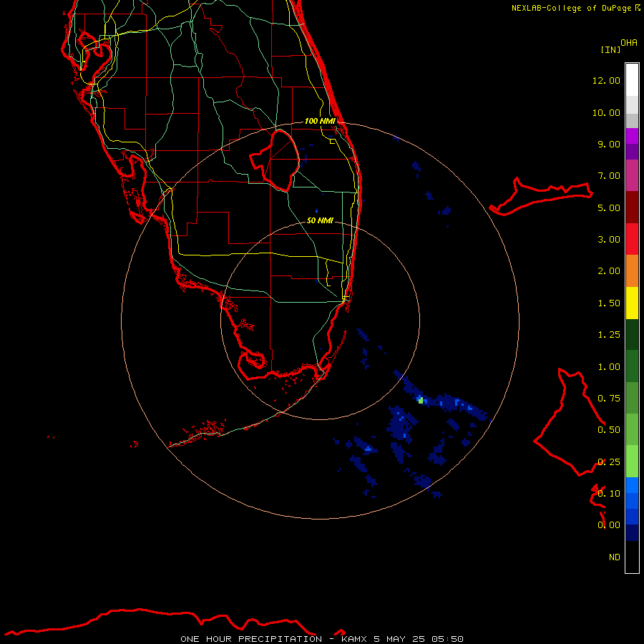Click the lime green swatch near 0.25

[x=632, y=462]
